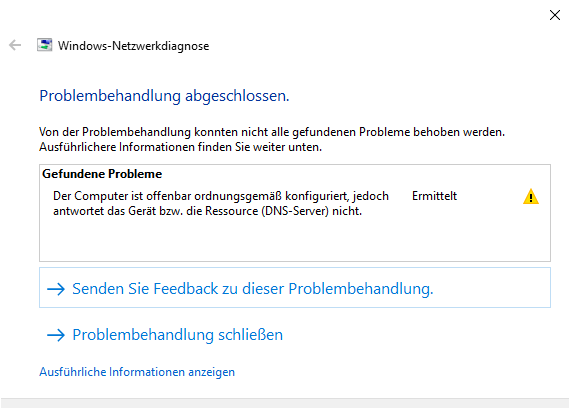Open Ausführliche Informationen anzeigen link
This screenshot has width=569, height=408.
(137, 372)
